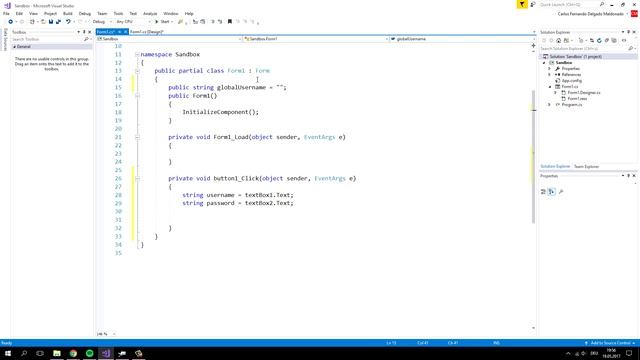Open the File menu
Screen dimensions: 640x360
coord(6,13)
